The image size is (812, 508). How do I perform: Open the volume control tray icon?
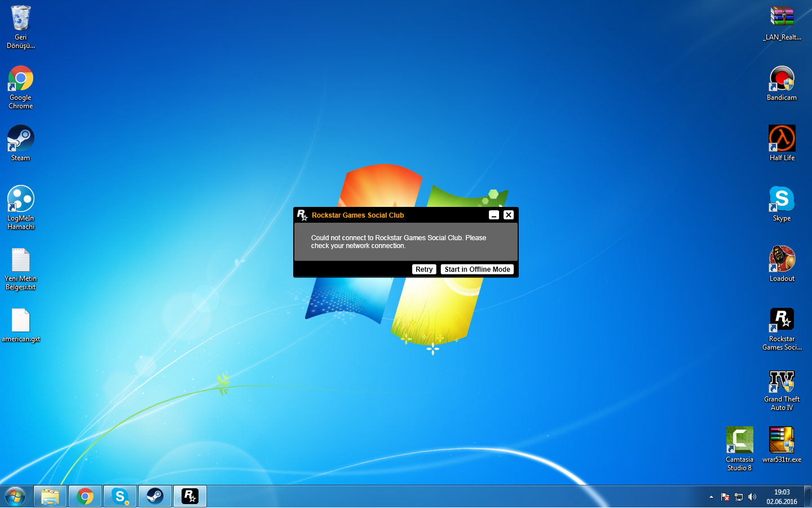click(x=752, y=497)
